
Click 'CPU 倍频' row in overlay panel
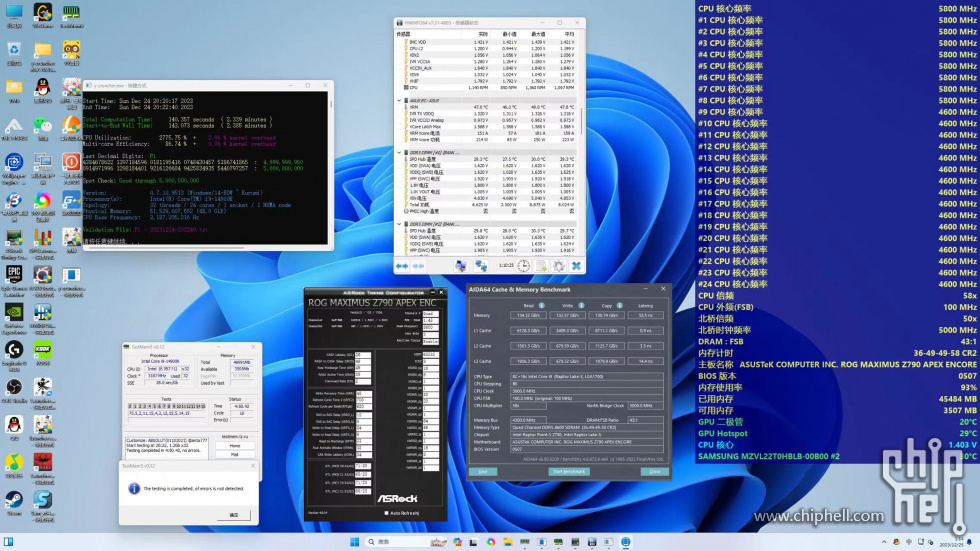pyautogui.click(x=837, y=295)
